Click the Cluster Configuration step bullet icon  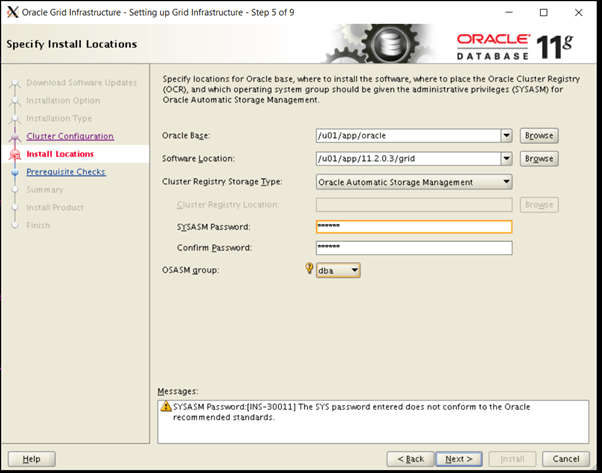pyautogui.click(x=14, y=137)
